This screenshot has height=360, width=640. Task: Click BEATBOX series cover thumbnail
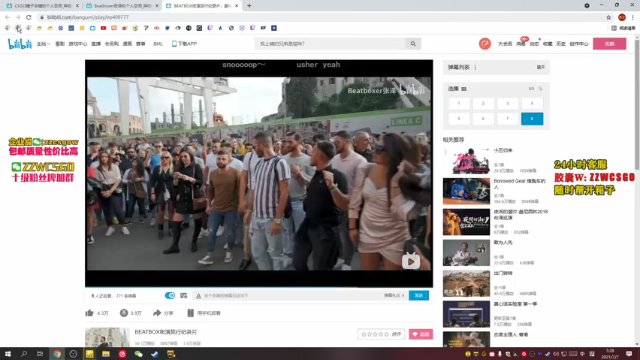107,338
